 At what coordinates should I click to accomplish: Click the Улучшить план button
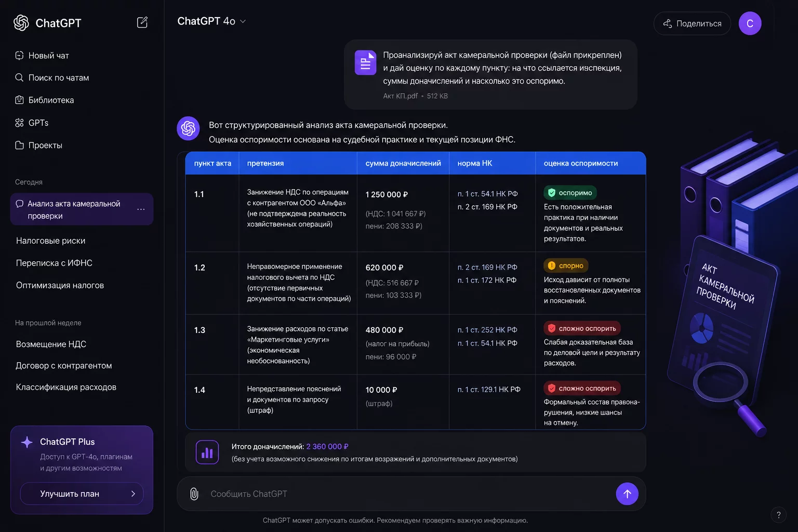pyautogui.click(x=82, y=494)
